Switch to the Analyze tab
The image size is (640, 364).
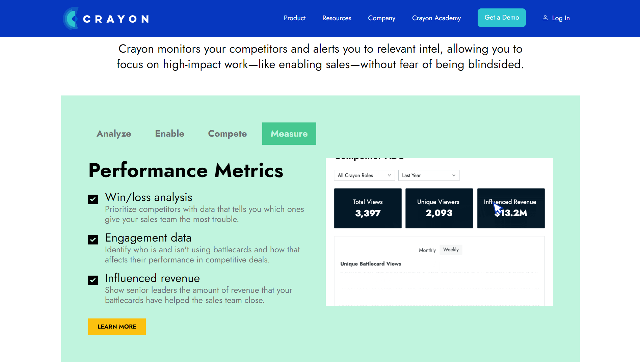(x=114, y=134)
